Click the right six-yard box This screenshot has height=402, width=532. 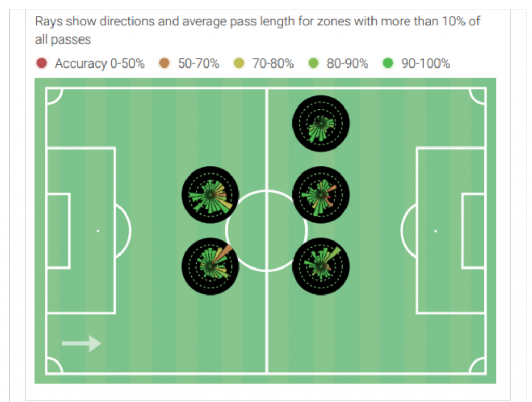click(x=474, y=231)
